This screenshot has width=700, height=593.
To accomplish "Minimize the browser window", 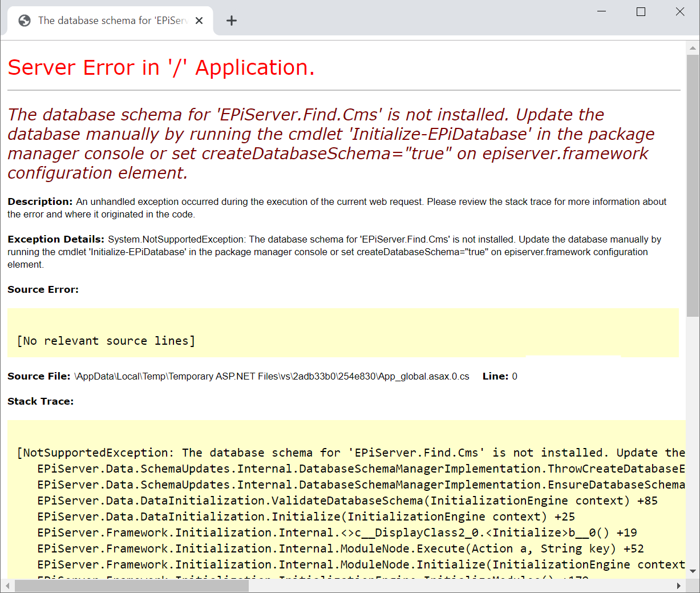I will pos(601,11).
